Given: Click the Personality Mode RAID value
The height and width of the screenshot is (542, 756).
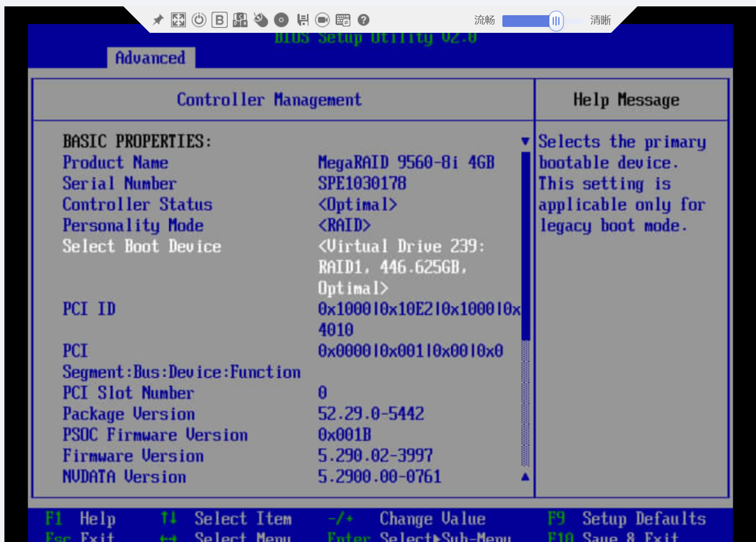Looking at the screenshot, I should [344, 225].
